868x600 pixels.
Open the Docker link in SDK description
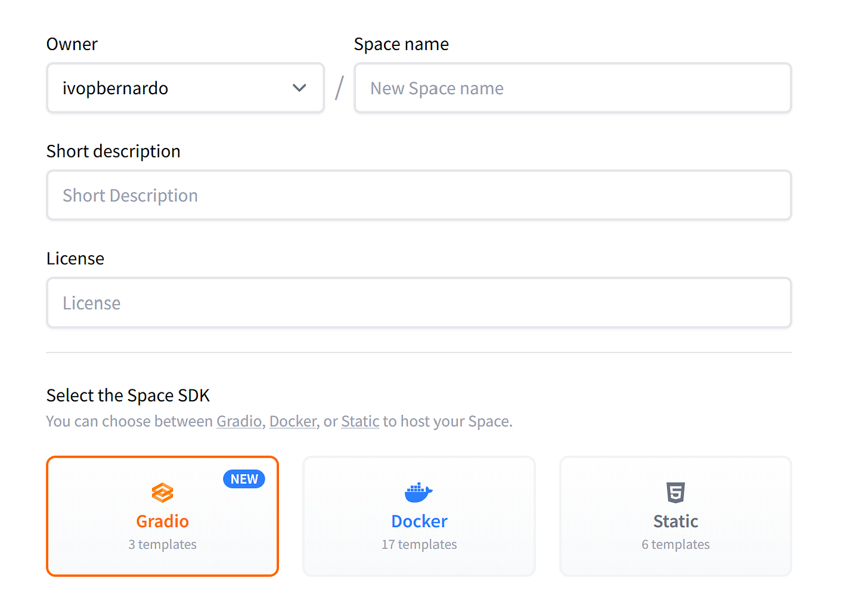(x=293, y=421)
